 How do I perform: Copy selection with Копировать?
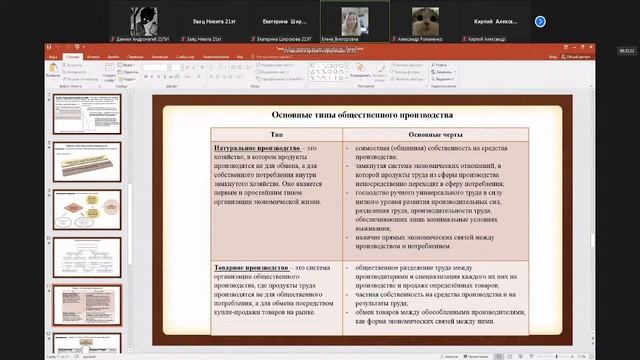(75, 72)
